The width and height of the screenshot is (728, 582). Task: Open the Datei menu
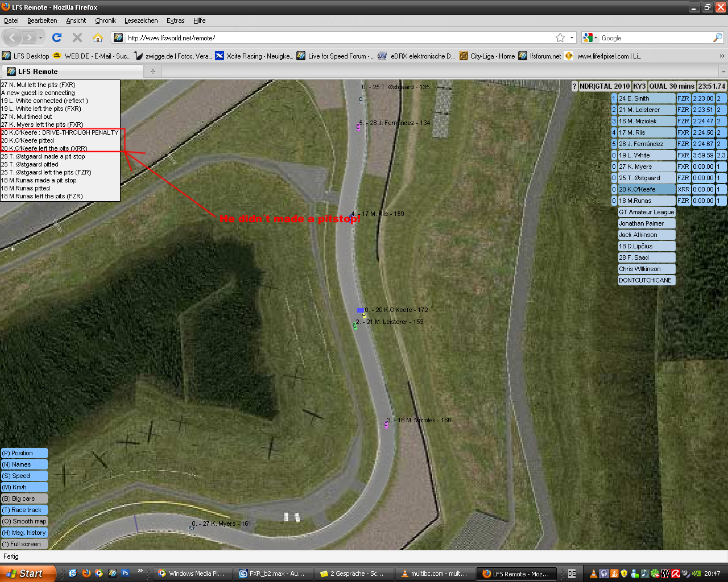(11, 20)
